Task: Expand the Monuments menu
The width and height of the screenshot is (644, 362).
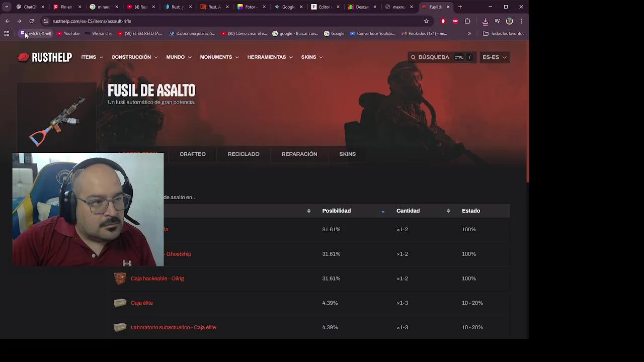Action: click(x=219, y=57)
